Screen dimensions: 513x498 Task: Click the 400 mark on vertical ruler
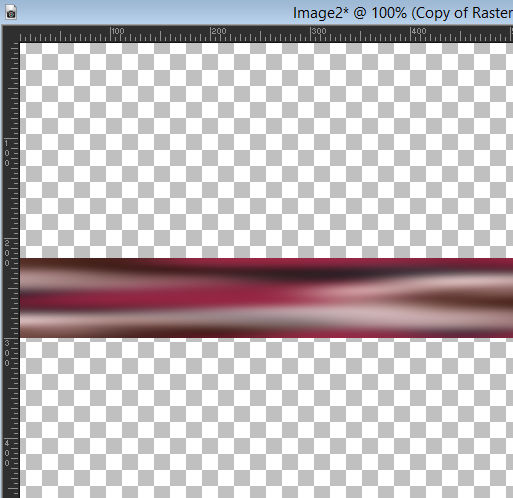pos(7,453)
